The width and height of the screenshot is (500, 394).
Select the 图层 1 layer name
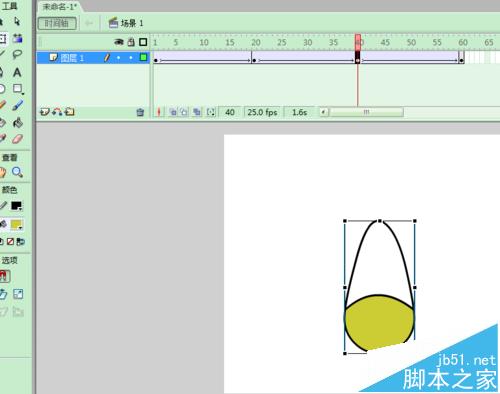click(72, 58)
